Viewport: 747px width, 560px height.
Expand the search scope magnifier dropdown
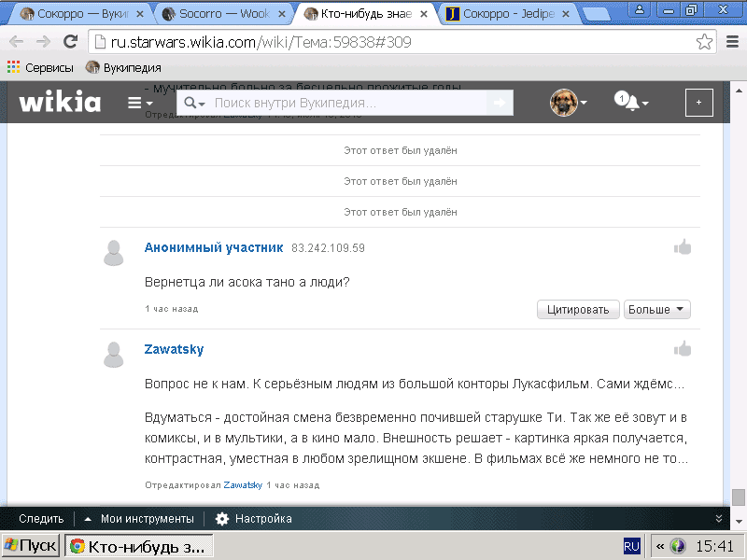[x=194, y=103]
